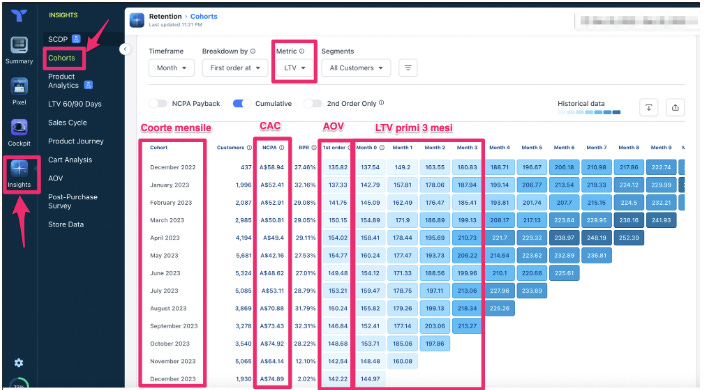The image size is (704, 390).
Task: Open the Summary section in sidebar
Action: (19, 50)
